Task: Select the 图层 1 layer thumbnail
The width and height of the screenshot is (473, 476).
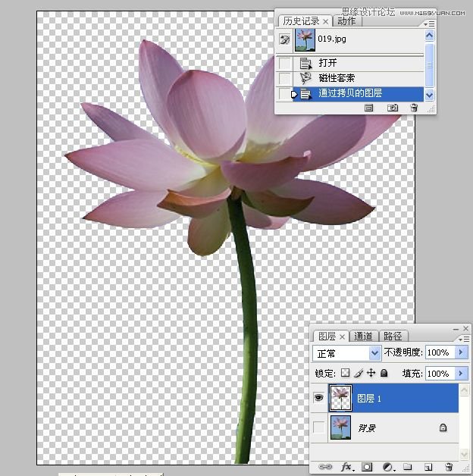Action: pos(340,398)
